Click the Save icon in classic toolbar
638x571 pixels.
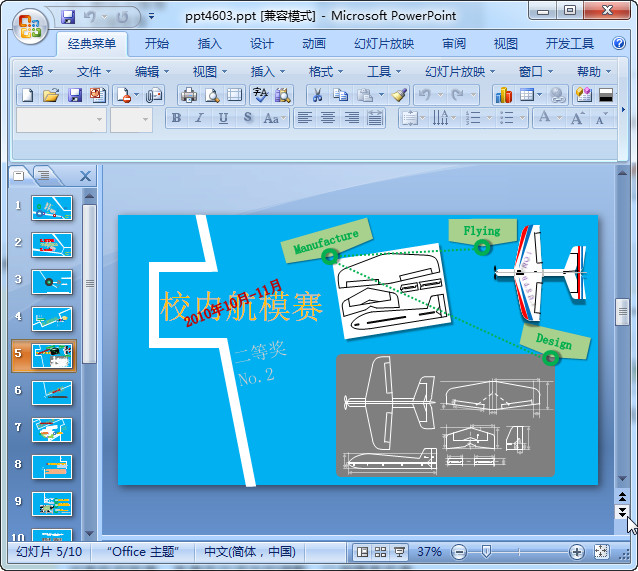pos(75,95)
